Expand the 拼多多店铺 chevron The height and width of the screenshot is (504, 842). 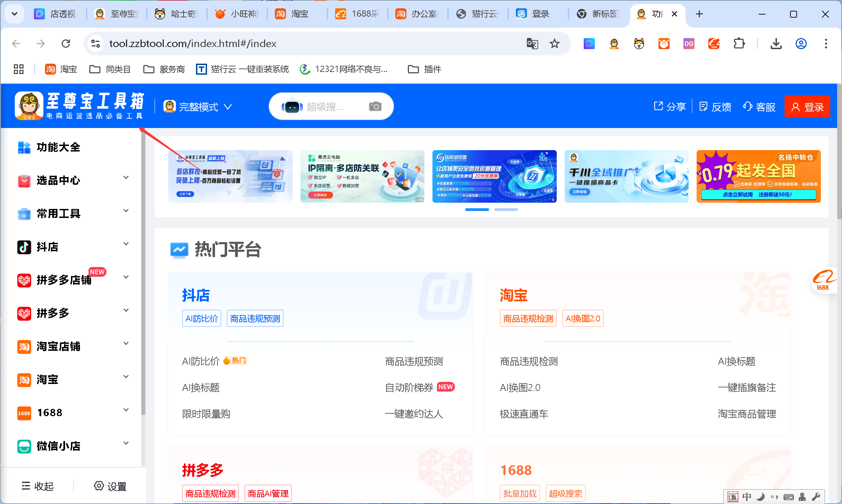pos(126,277)
